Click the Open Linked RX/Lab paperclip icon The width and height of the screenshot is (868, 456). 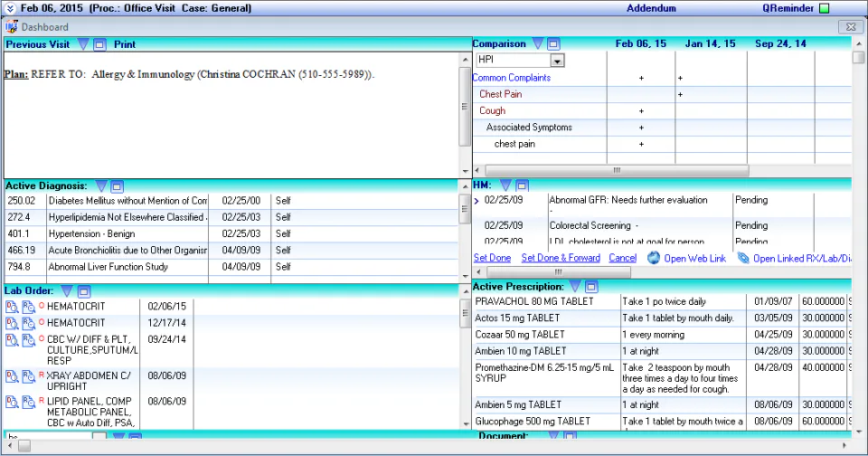tap(743, 258)
